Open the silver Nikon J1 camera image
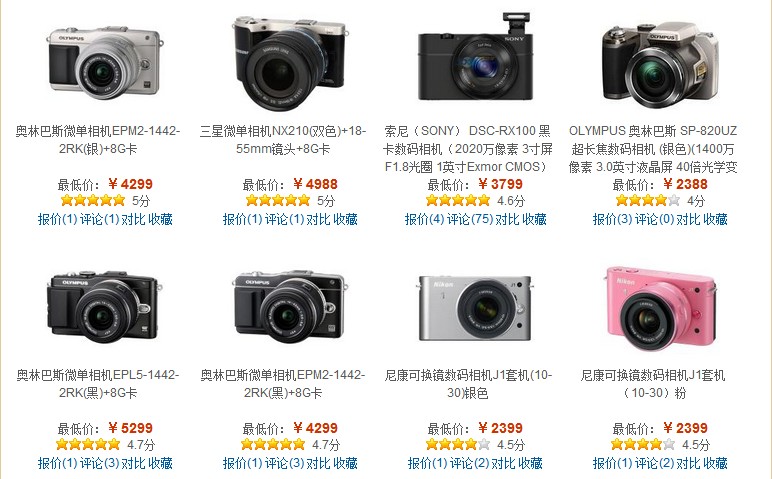 click(475, 308)
